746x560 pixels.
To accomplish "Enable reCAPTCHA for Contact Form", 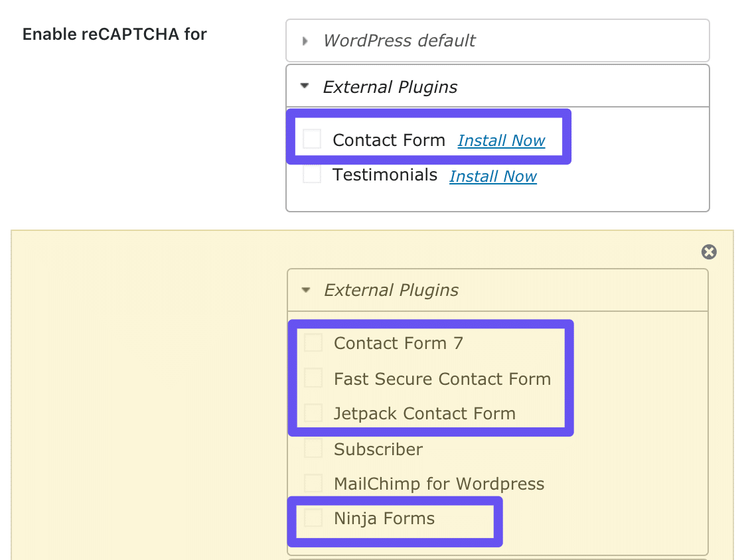I will pos(312,138).
